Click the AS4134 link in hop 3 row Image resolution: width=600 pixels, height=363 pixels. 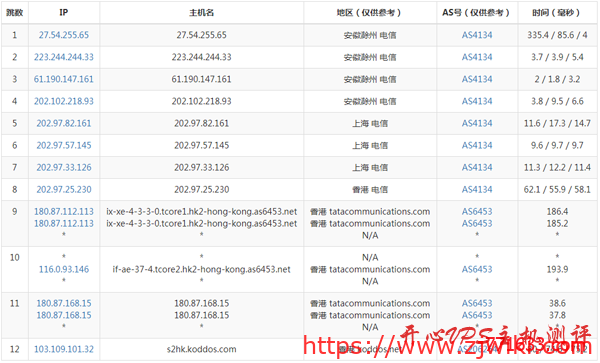coord(477,79)
